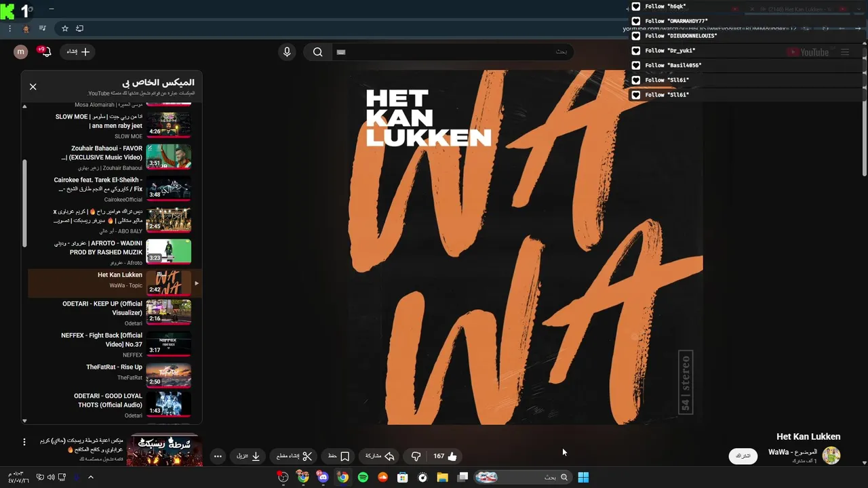The image size is (868, 488).
Task: Click the voice search microphone icon
Action: [x=287, y=52]
